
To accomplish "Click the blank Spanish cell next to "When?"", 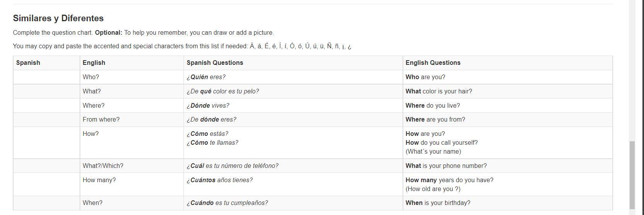I will click(x=46, y=203).
